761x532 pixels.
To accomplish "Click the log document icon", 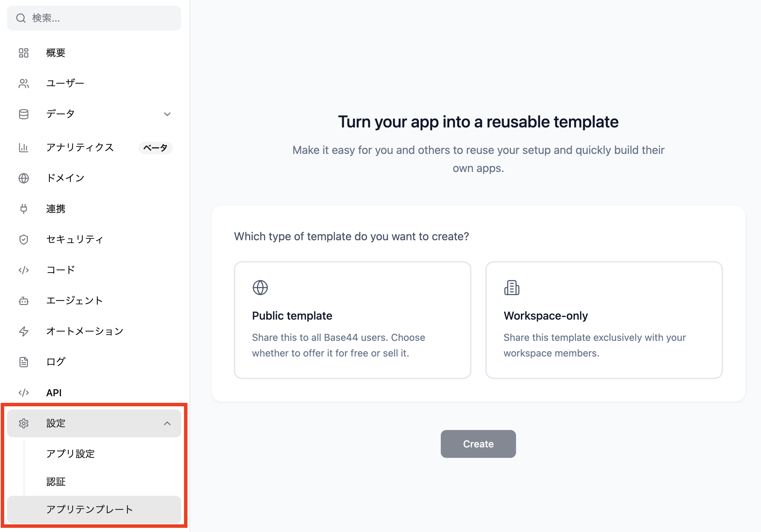I will tap(24, 362).
